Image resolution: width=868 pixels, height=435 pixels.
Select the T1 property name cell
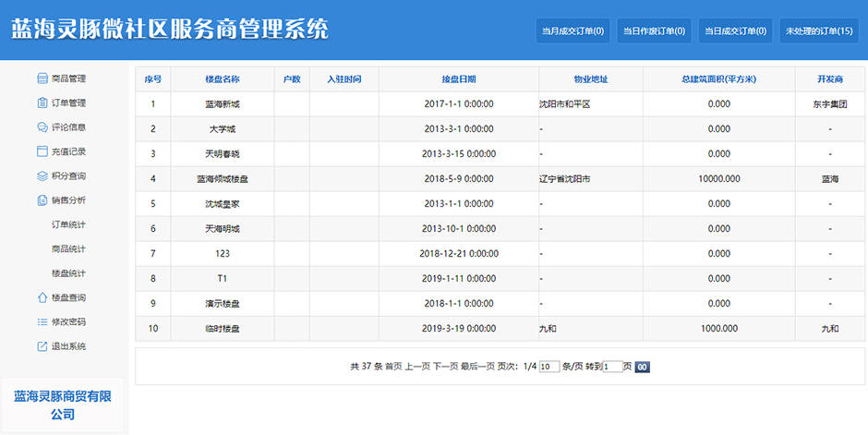(x=222, y=278)
